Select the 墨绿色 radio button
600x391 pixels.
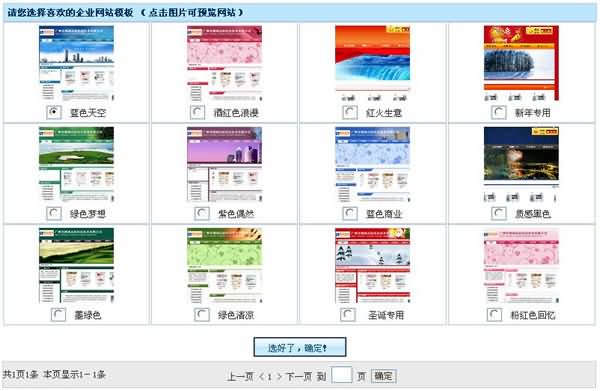[58, 315]
